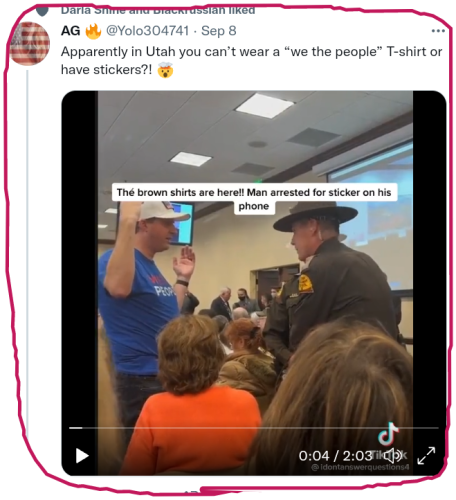Click the fire emoji beside AG
456x500 pixels.
(93, 31)
